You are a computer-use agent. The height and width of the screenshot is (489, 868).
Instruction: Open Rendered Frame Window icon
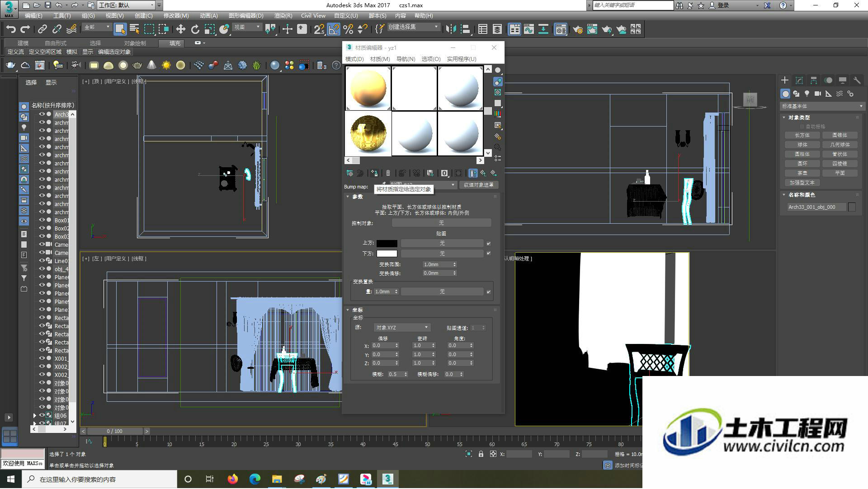coord(592,29)
